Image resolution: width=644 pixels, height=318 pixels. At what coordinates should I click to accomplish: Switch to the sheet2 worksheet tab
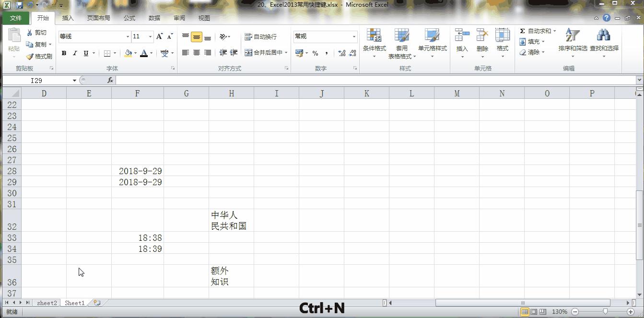[47, 303]
